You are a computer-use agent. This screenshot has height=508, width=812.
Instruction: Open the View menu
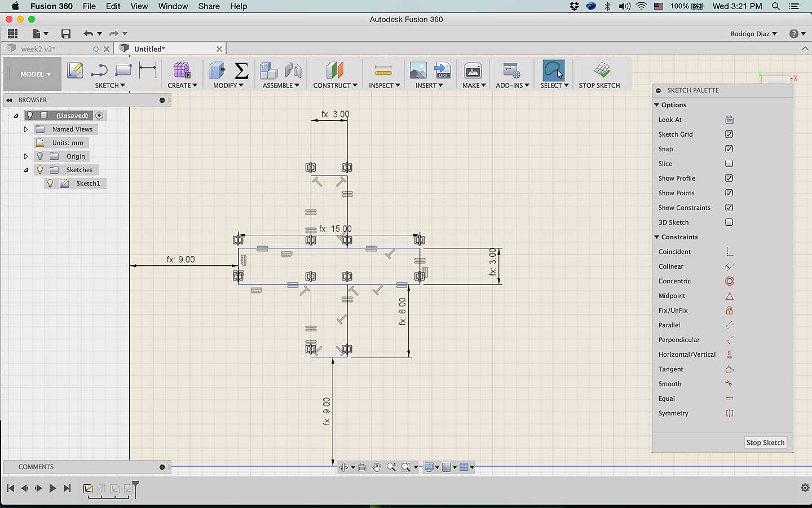(x=139, y=6)
